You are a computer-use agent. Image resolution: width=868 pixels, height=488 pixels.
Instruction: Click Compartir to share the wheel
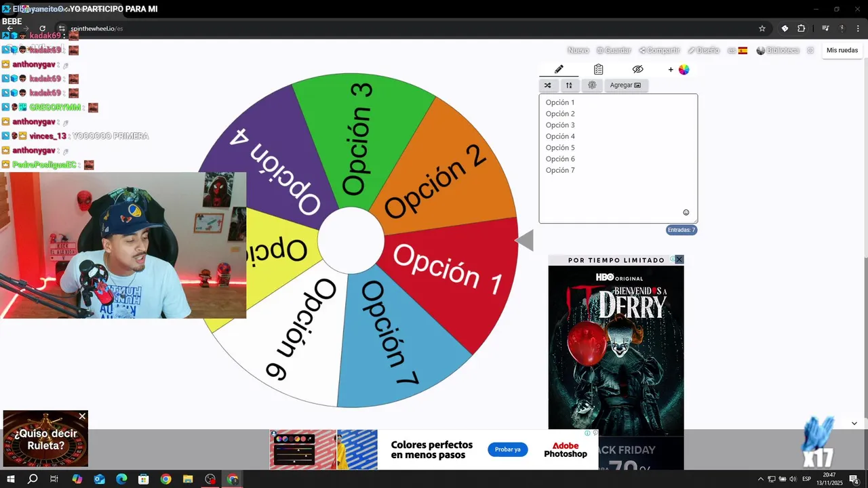pyautogui.click(x=659, y=50)
